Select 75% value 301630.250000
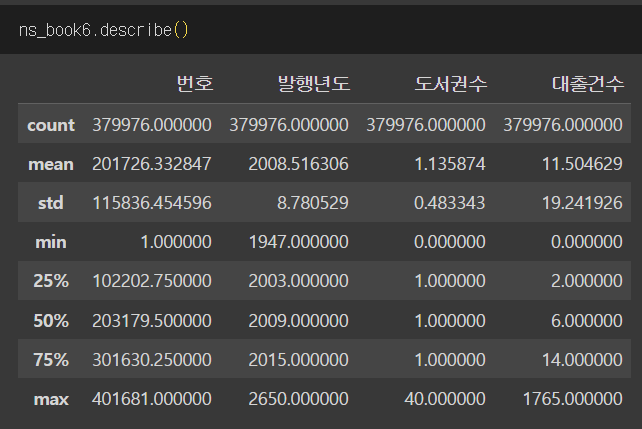The width and height of the screenshot is (642, 429). coord(151,360)
